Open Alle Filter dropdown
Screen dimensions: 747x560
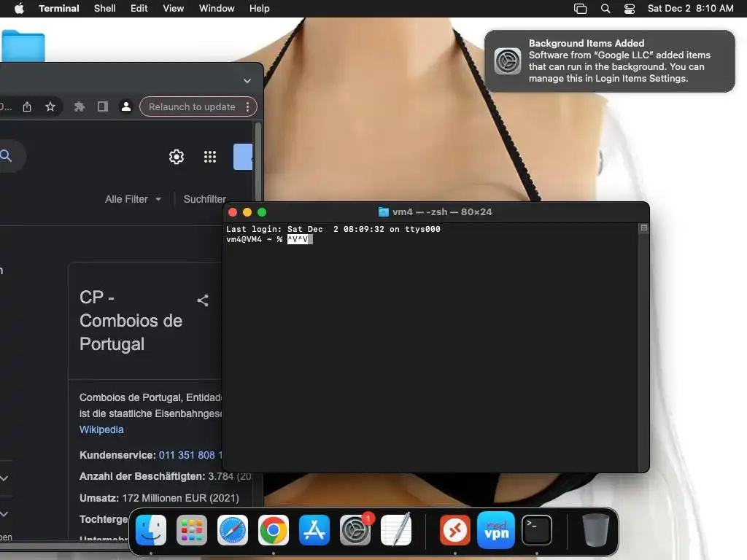[x=133, y=199]
